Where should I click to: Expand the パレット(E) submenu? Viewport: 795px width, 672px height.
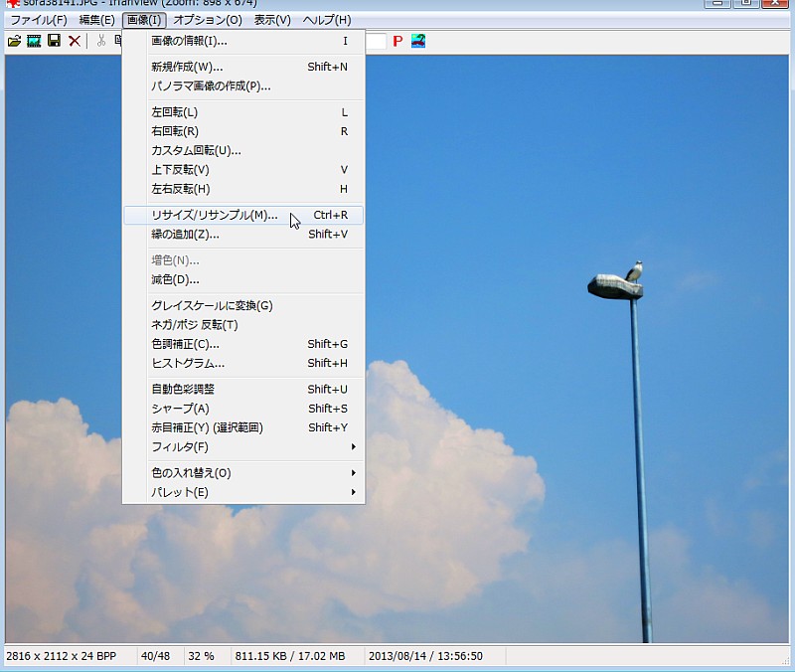pyautogui.click(x=243, y=492)
